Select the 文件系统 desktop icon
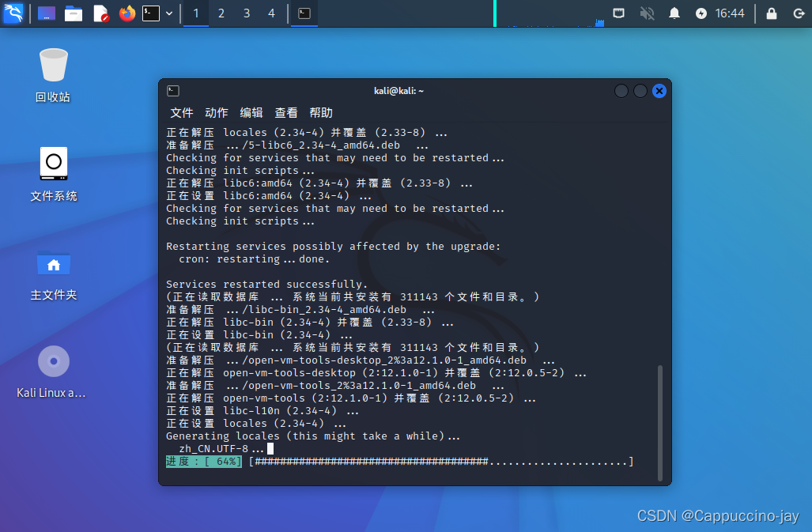 click(x=53, y=174)
